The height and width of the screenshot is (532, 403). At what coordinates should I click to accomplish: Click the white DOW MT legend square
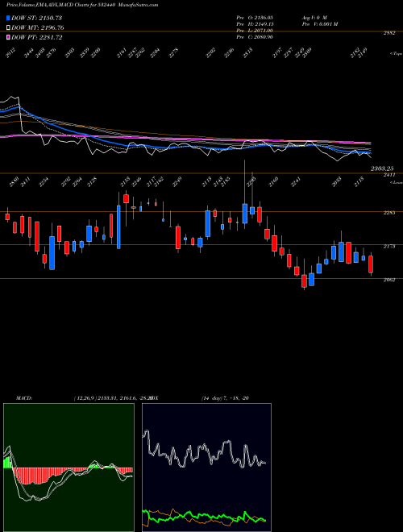[x=8, y=28]
